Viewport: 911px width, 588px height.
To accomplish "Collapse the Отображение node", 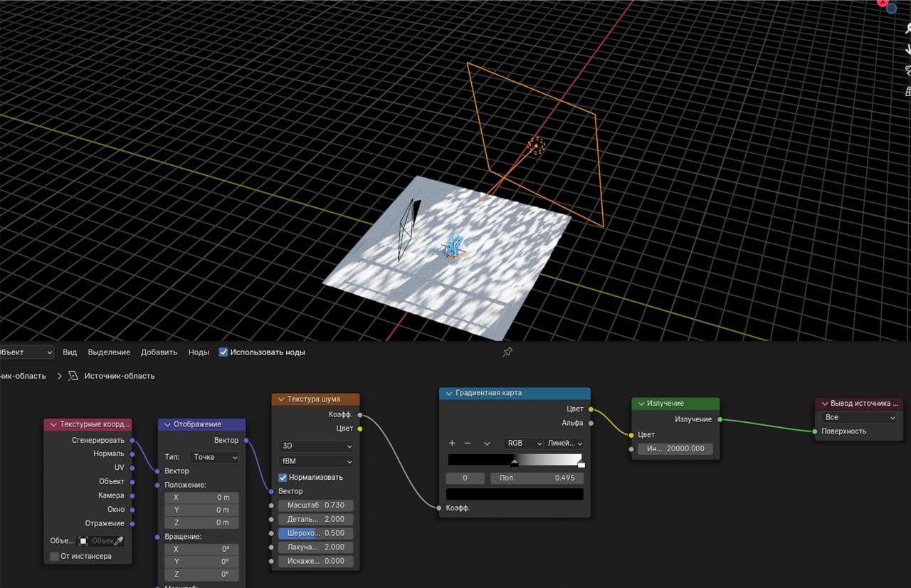I will click(167, 424).
